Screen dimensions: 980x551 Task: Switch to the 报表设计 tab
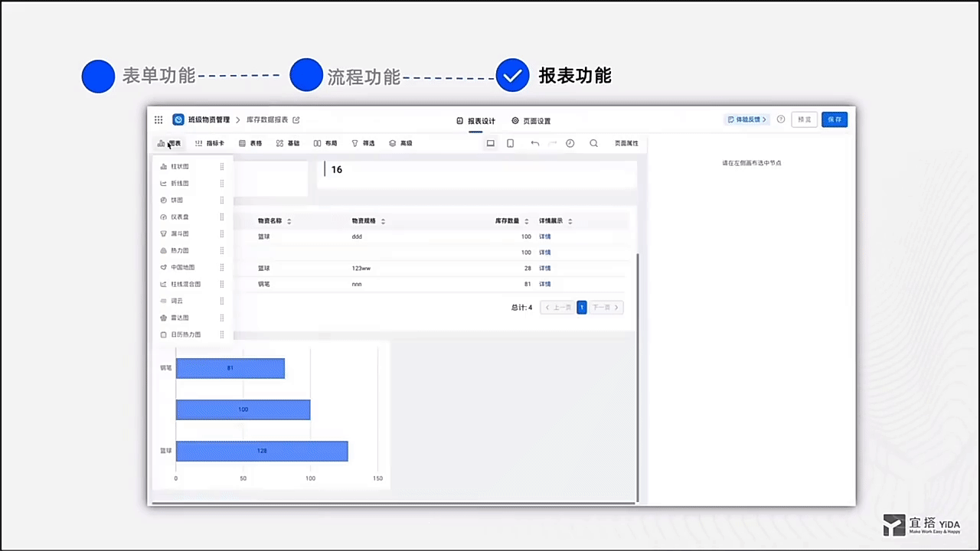[476, 121]
